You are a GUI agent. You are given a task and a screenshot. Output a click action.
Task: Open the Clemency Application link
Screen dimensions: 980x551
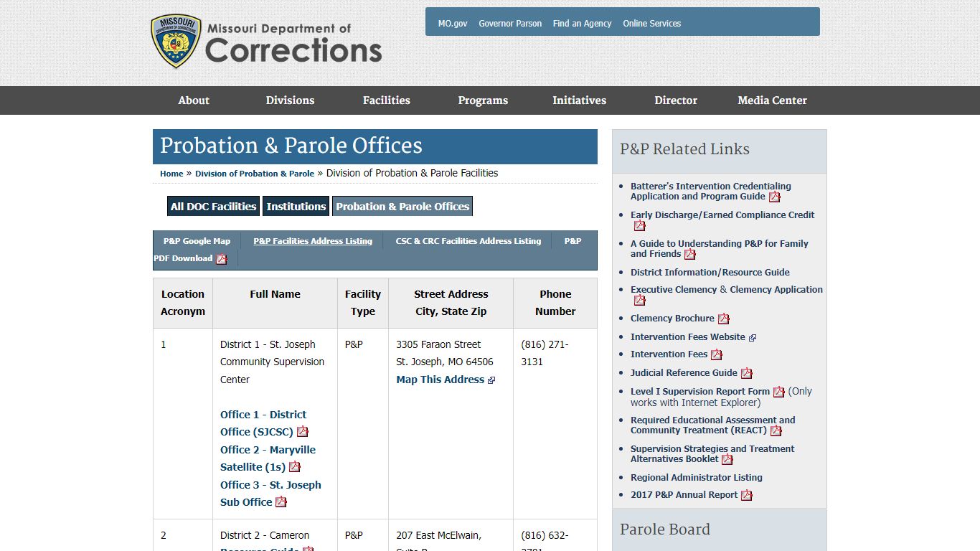point(776,290)
